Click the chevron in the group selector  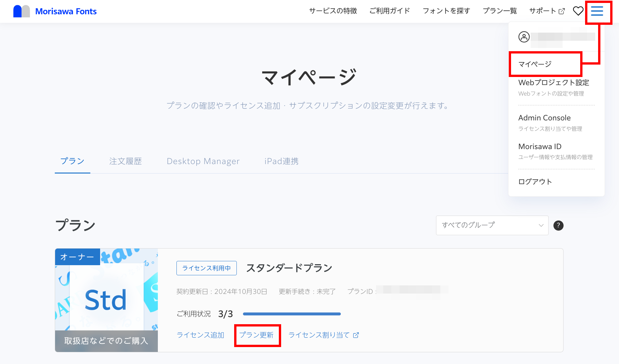pos(541,225)
